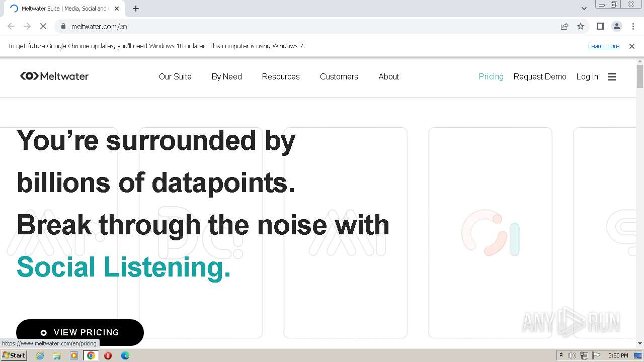The height and width of the screenshot is (362, 644).
Task: View site information lock icon
Action: coord(63,26)
